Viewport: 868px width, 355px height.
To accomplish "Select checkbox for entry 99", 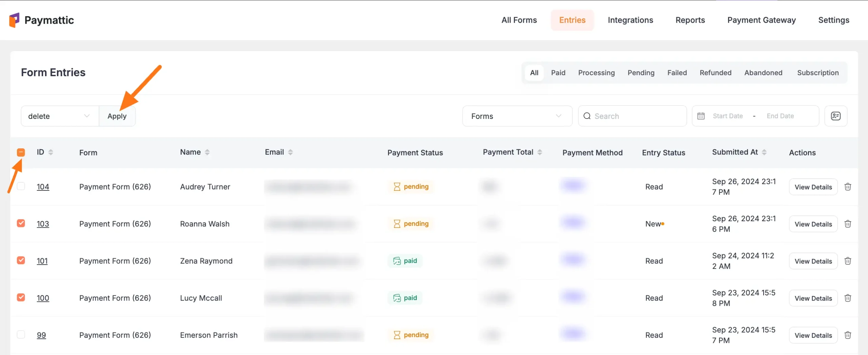I will [21, 335].
